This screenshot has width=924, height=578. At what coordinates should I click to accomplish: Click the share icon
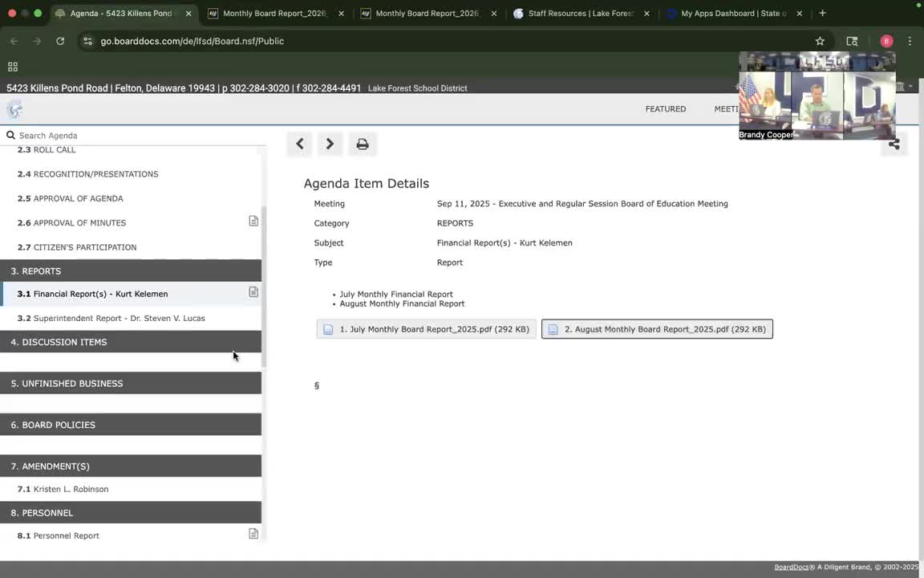click(x=894, y=144)
